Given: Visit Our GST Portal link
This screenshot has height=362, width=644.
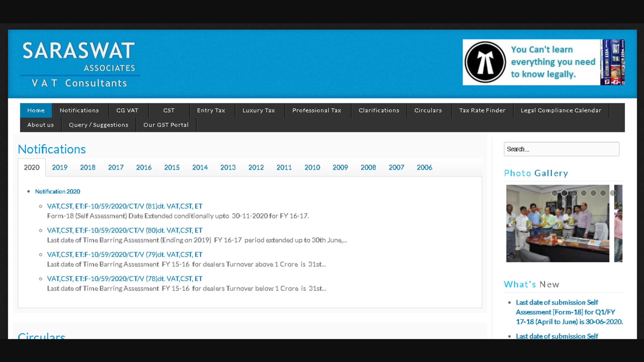Looking at the screenshot, I should pyautogui.click(x=166, y=125).
